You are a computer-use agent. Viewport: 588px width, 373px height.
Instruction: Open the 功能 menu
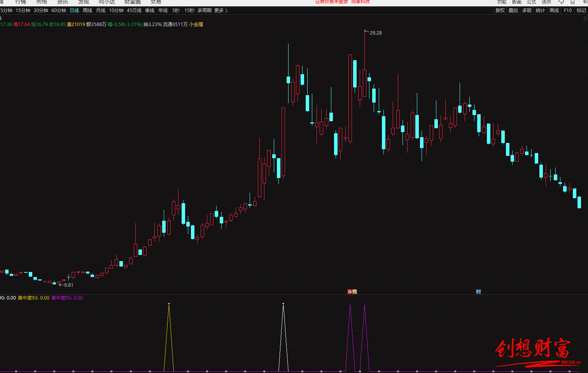502,2
